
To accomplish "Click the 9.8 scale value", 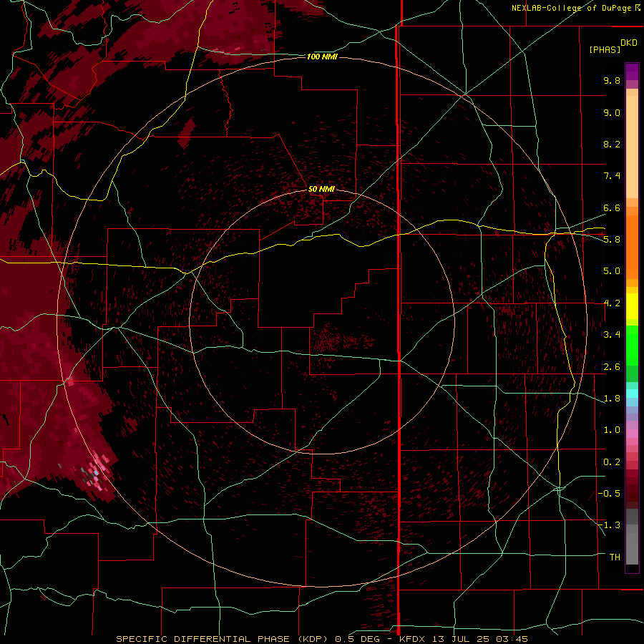I will click(612, 80).
